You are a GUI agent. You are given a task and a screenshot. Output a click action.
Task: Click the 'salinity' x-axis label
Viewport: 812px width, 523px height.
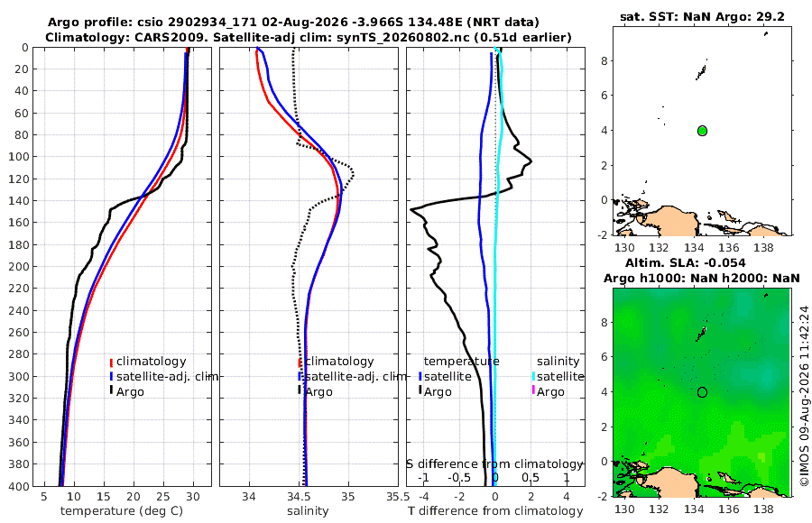pos(309,511)
